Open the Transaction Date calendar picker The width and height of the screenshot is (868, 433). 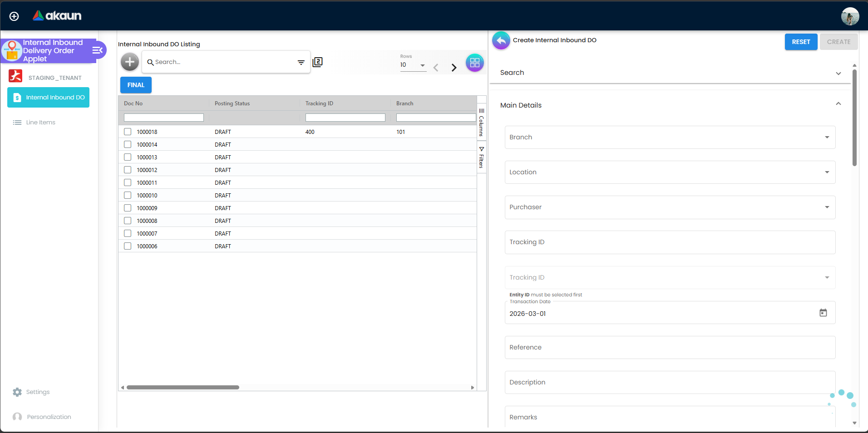point(823,313)
